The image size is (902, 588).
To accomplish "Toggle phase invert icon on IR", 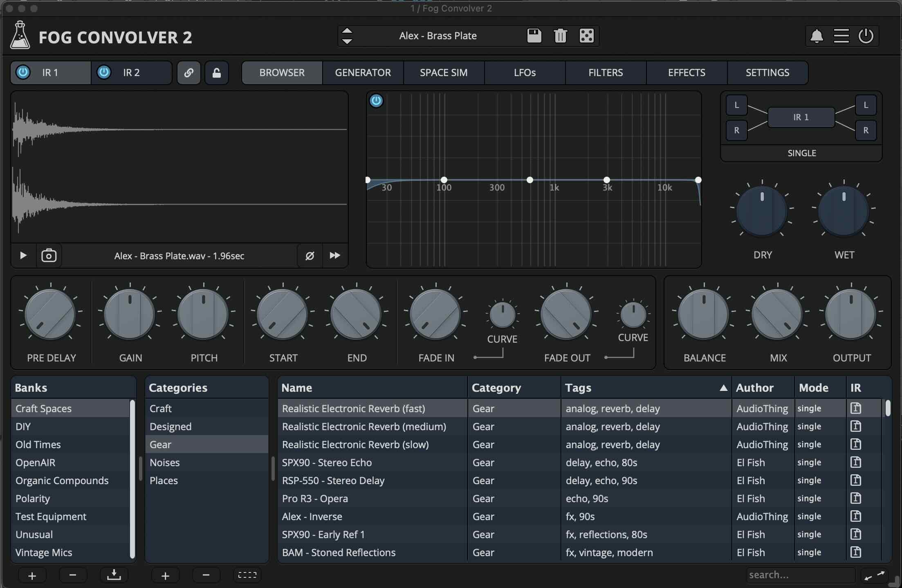I will point(310,256).
